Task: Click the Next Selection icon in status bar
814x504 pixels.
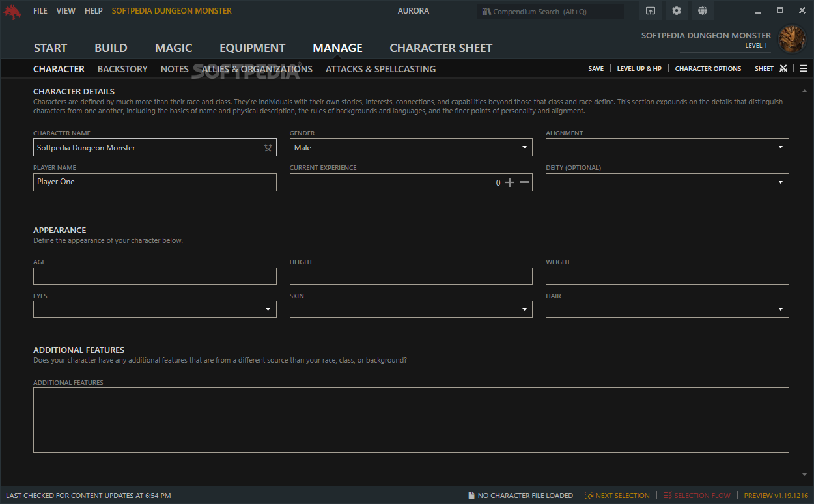Action: tap(589, 496)
